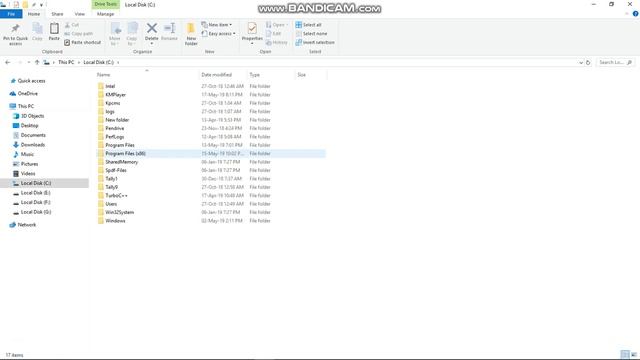Select the Users folder icon
The width and height of the screenshot is (640, 360).
(x=101, y=204)
